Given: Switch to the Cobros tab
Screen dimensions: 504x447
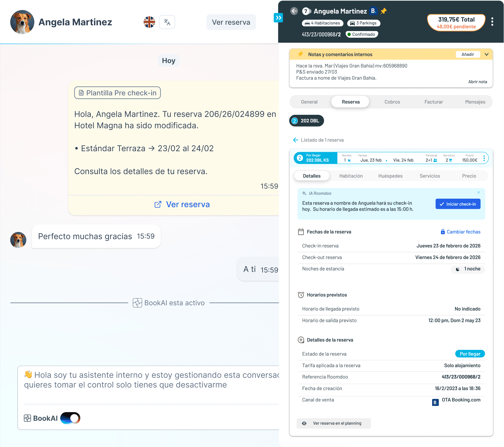Looking at the screenshot, I should coord(392,102).
